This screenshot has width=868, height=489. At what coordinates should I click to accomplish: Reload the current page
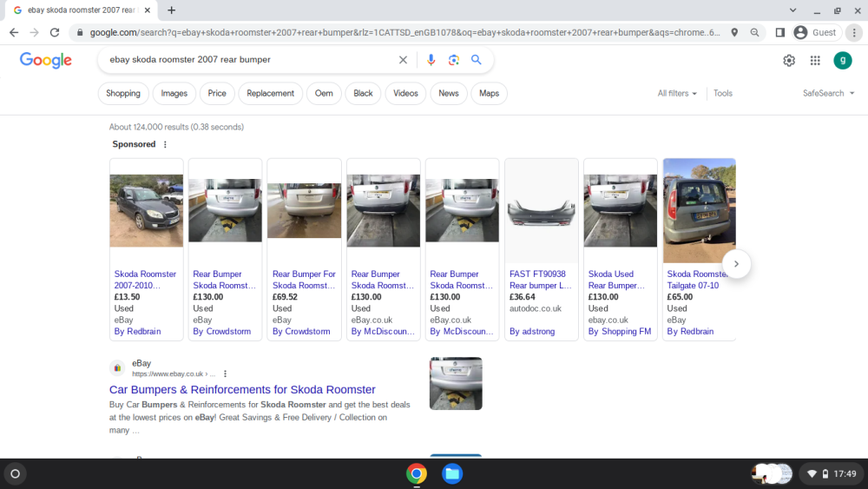click(x=54, y=33)
